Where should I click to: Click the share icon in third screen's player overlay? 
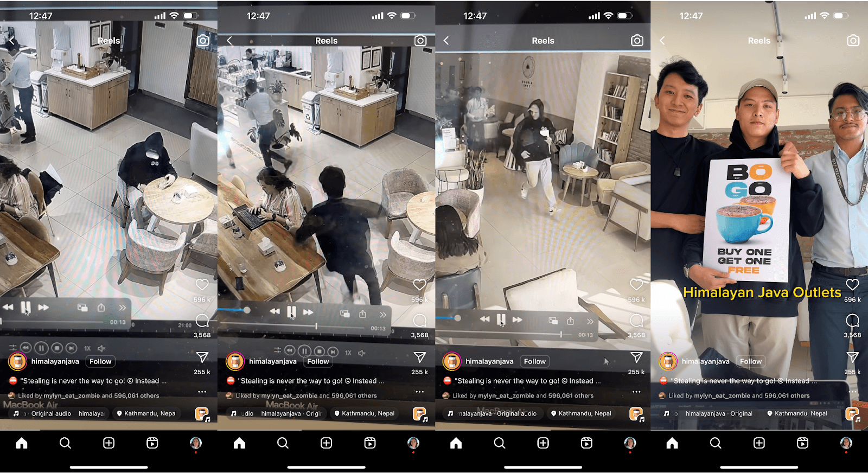tap(570, 321)
